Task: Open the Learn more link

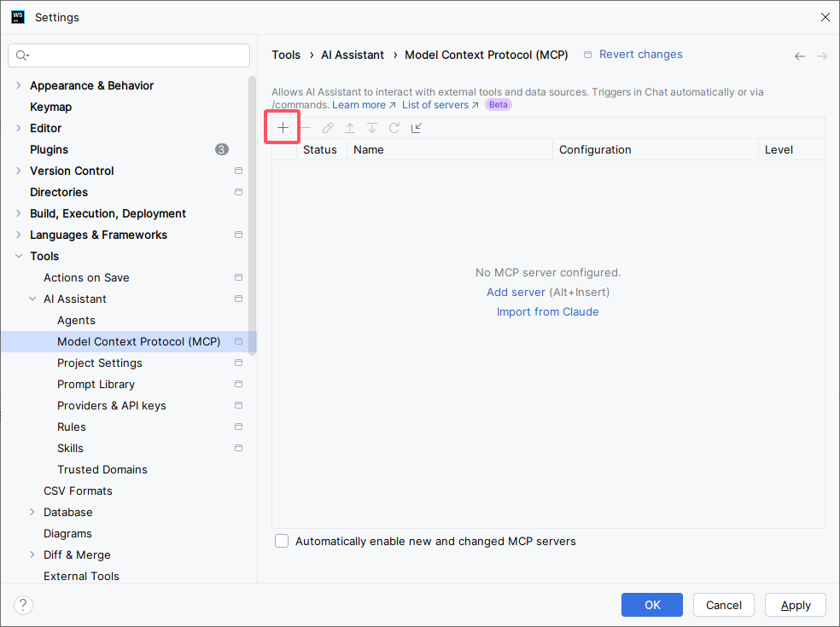Action: 364,105
